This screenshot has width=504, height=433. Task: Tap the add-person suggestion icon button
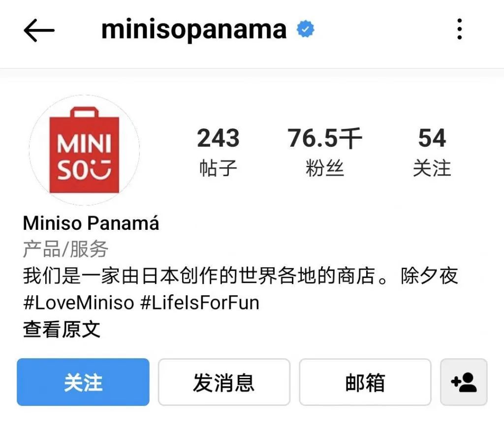click(464, 382)
